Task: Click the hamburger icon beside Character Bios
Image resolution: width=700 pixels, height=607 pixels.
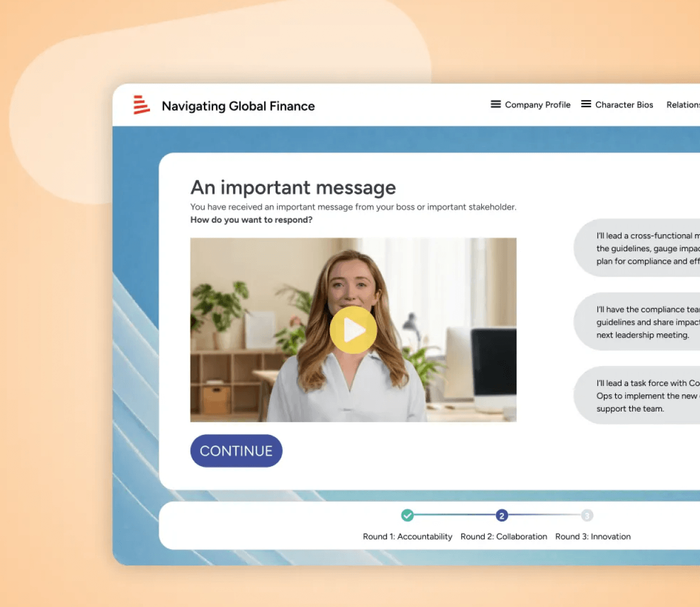Action: tap(586, 104)
